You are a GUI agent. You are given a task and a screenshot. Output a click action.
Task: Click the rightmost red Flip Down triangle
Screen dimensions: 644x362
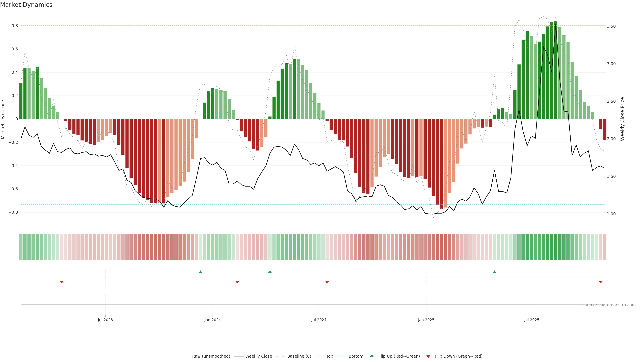click(x=601, y=282)
